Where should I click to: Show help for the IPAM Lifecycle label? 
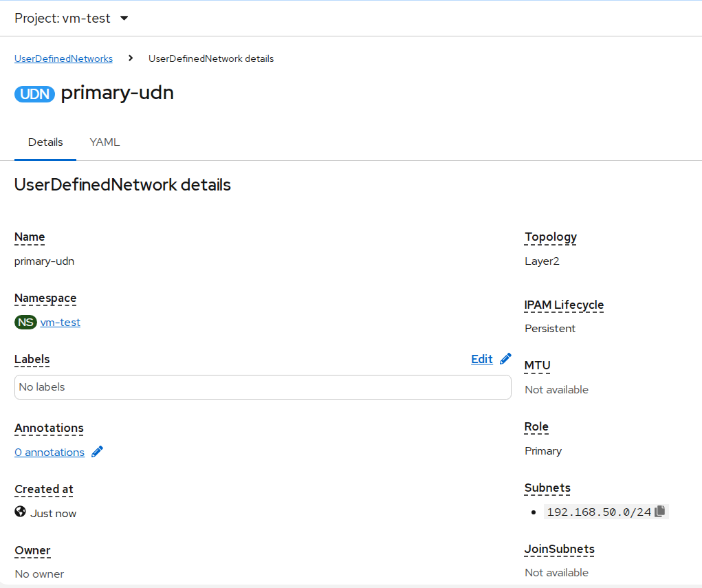coord(564,305)
